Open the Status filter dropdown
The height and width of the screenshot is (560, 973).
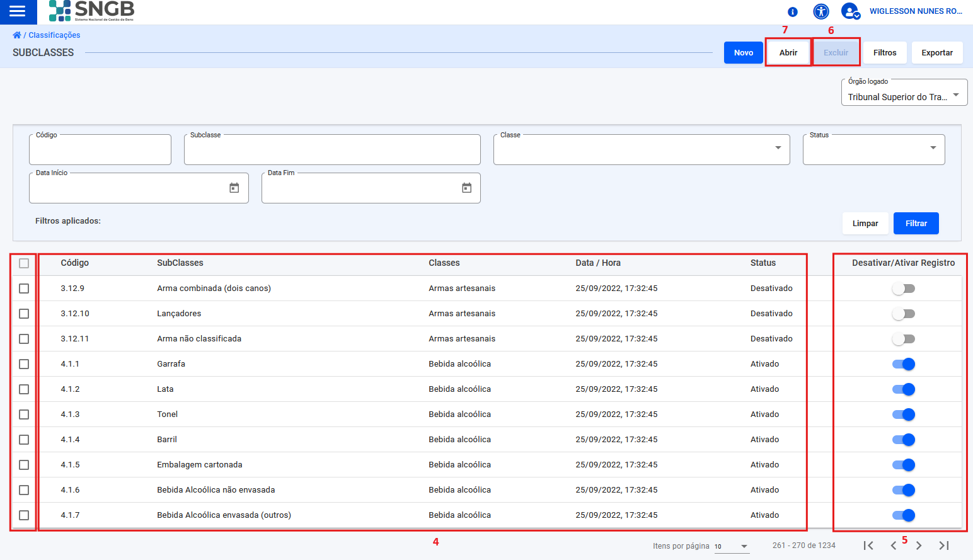873,149
